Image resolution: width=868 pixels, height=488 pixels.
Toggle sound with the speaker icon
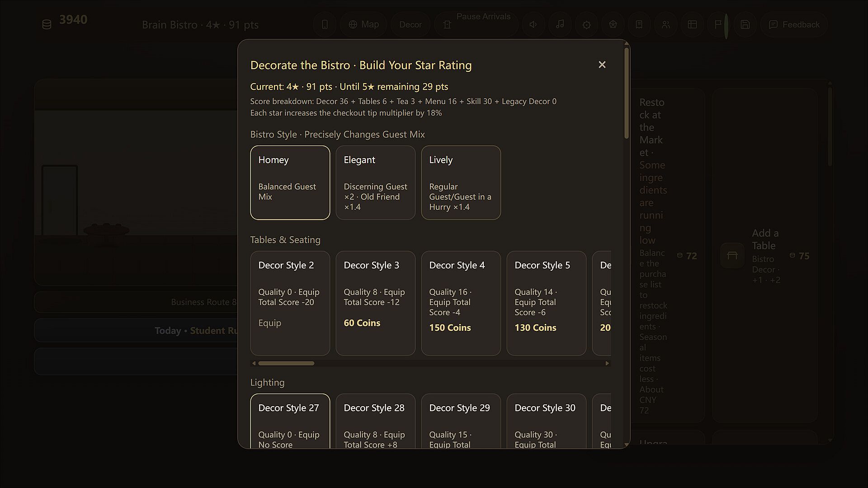[533, 24]
